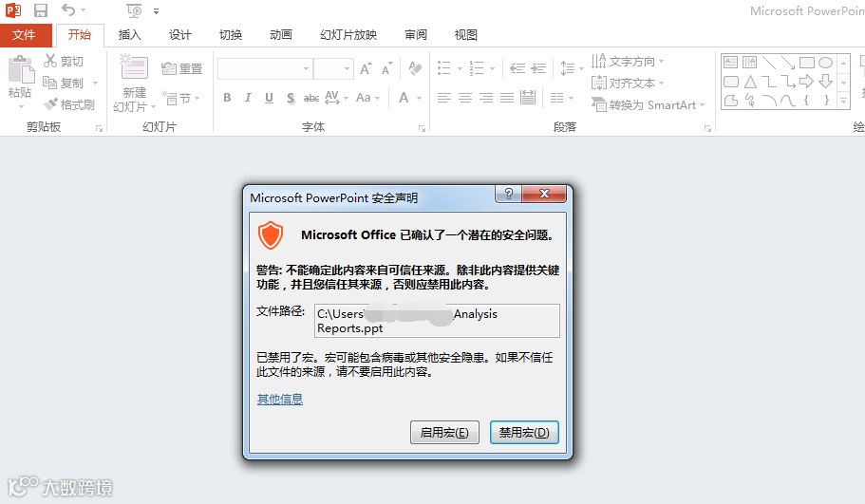Select the 开始 ribbon tab
Viewport: 865px width, 504px height.
tap(80, 35)
